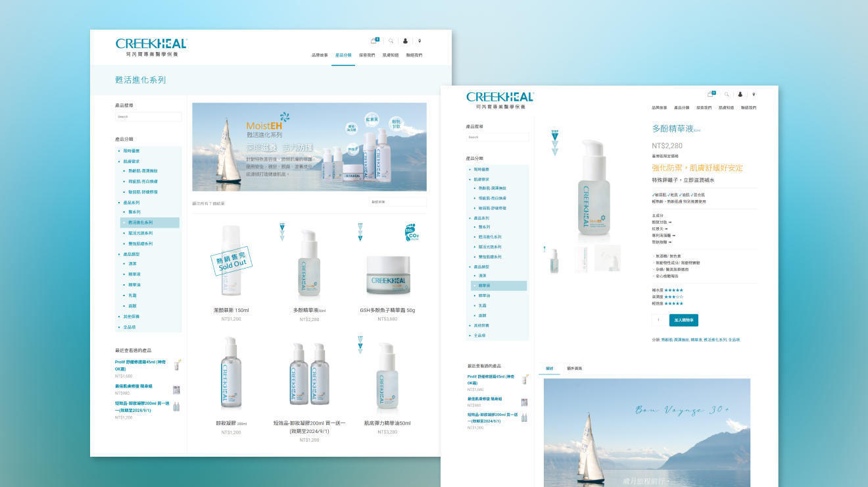Click the MoistEH banner on the category page
This screenshot has height=487, width=868.
pos(309,147)
